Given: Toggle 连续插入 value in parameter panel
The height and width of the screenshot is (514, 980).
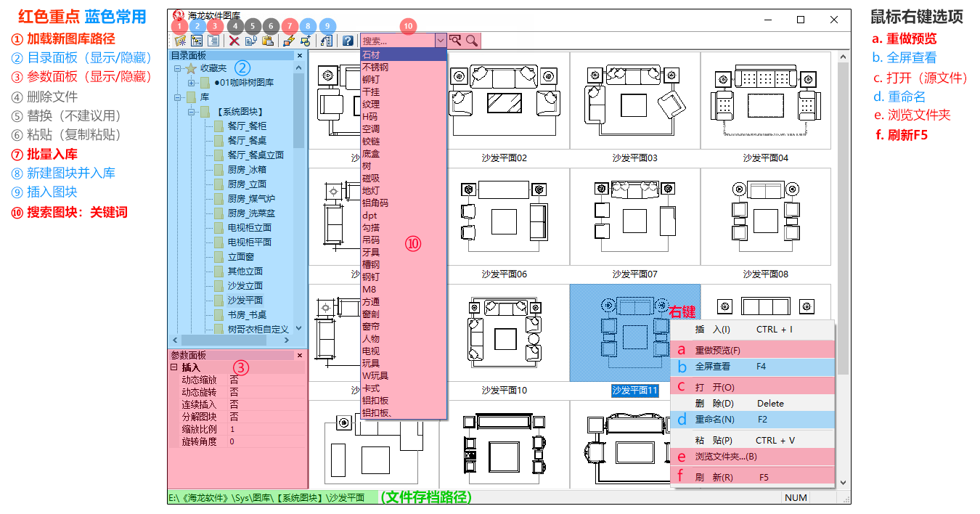Looking at the screenshot, I should 234,404.
